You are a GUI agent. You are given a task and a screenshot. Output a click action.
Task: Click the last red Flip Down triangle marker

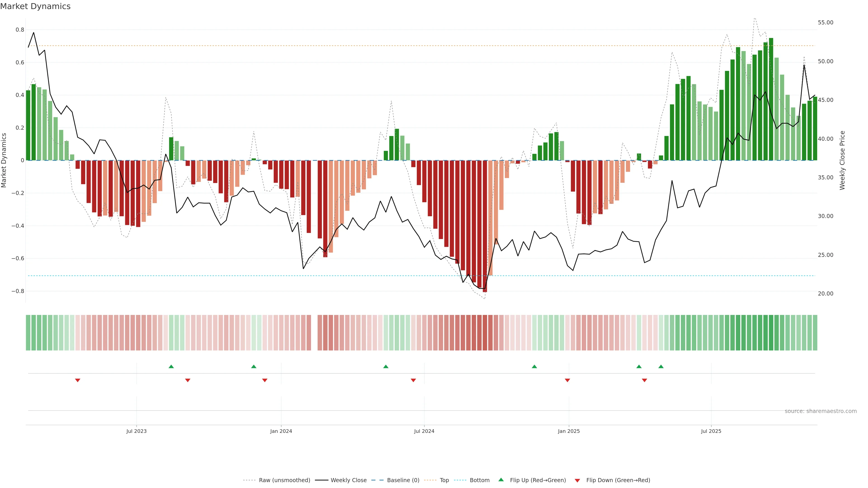(644, 380)
